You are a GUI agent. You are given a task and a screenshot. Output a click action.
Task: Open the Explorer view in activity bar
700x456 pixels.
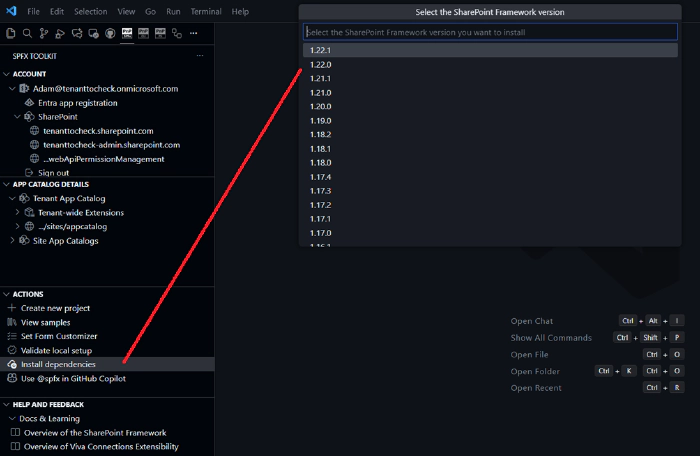pos(10,33)
